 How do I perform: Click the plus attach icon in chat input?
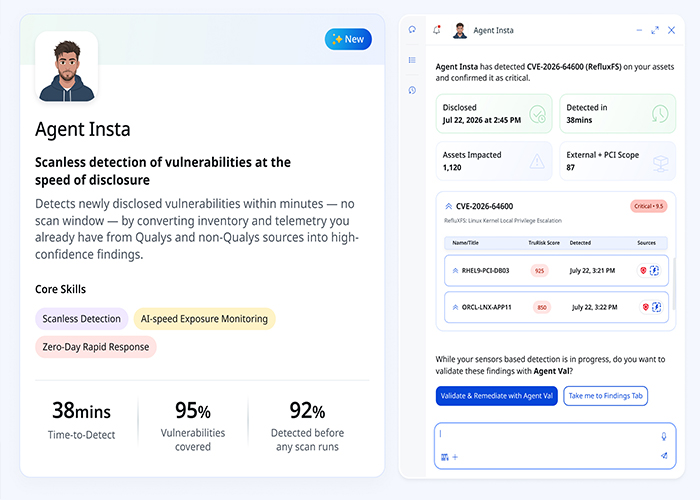(455, 457)
